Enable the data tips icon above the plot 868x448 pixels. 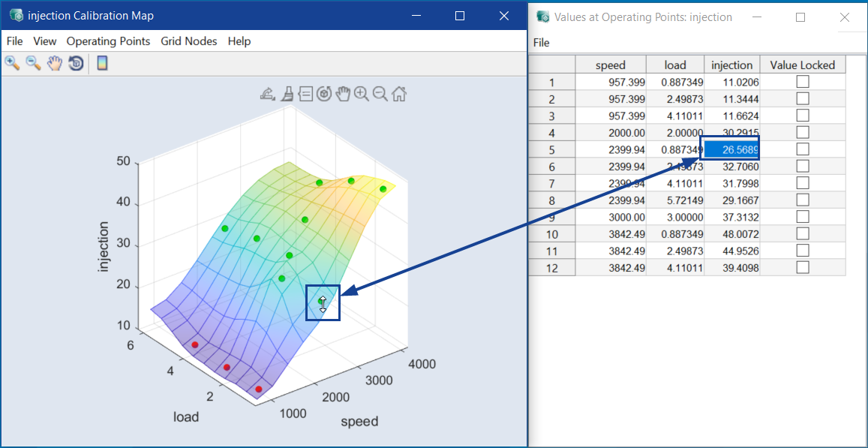pos(305,94)
